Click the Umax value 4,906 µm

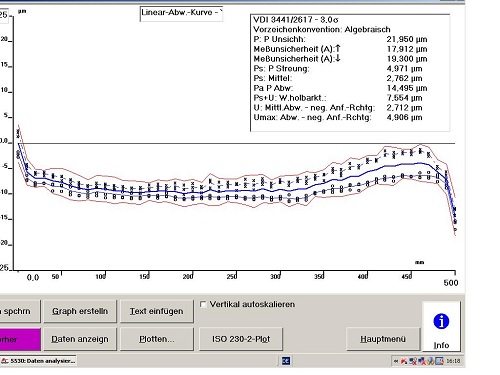click(404, 117)
